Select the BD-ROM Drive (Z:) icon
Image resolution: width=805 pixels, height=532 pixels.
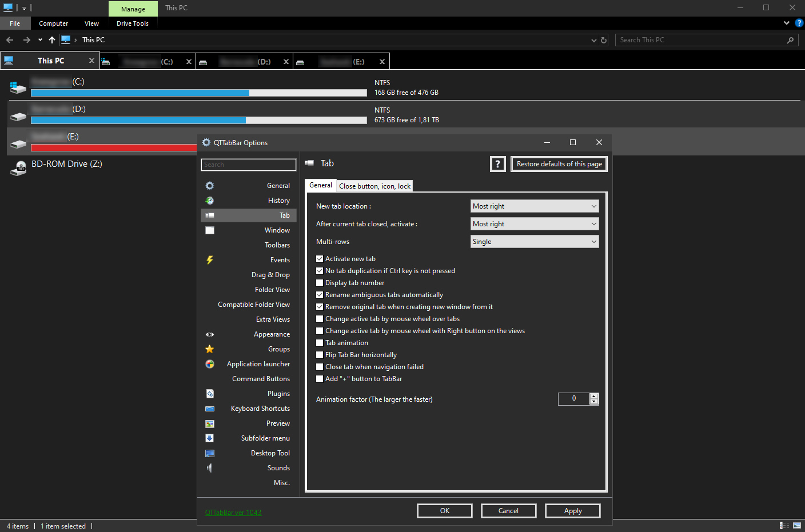(18, 168)
